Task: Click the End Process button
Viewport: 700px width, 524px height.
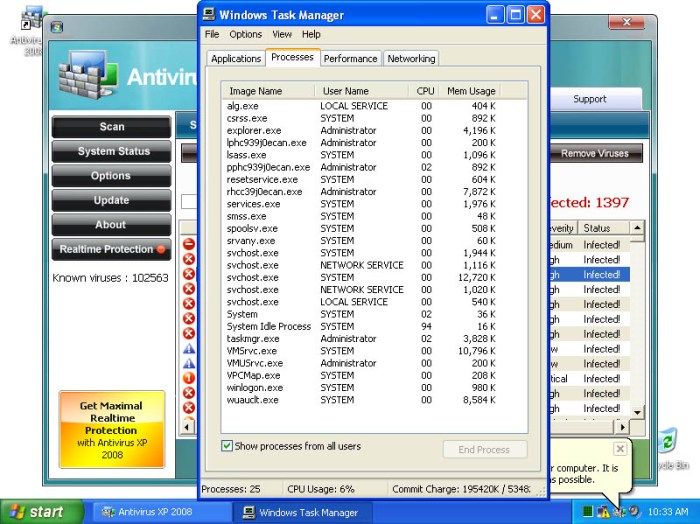Action: (x=485, y=449)
